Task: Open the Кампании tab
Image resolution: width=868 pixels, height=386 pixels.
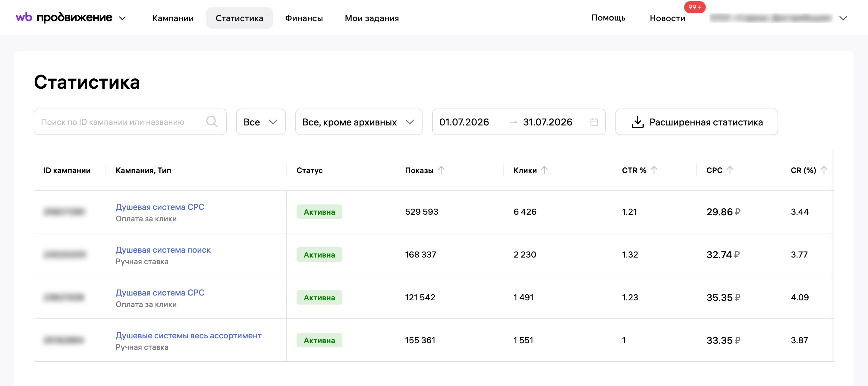Action: (173, 18)
